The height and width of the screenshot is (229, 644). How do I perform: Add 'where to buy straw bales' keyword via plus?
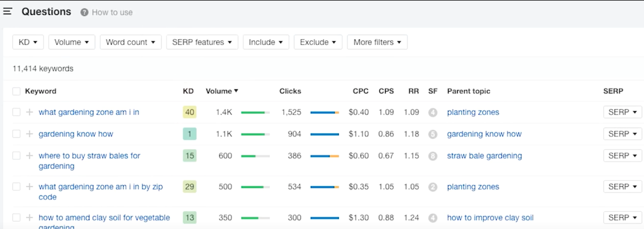tap(29, 156)
